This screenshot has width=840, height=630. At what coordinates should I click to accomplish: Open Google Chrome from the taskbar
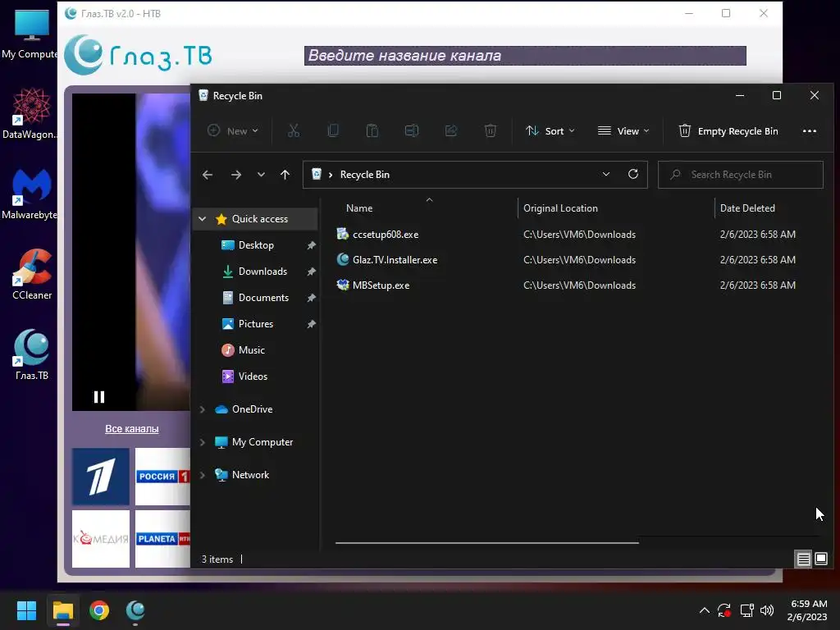point(99,610)
